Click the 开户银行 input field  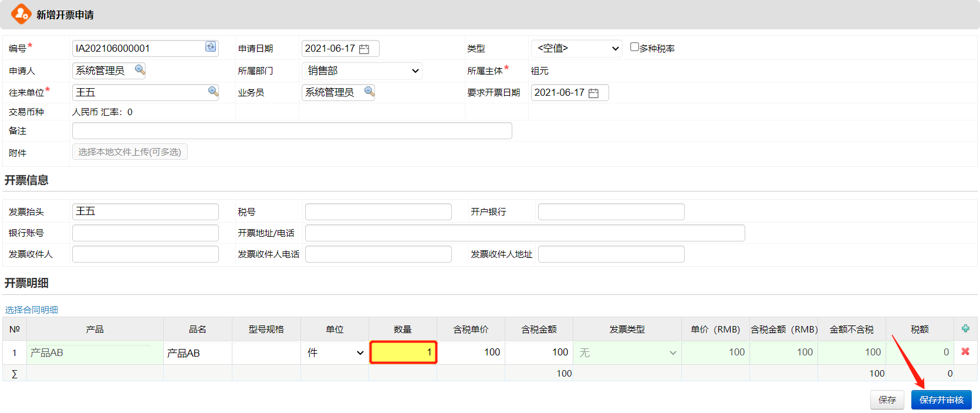(611, 211)
